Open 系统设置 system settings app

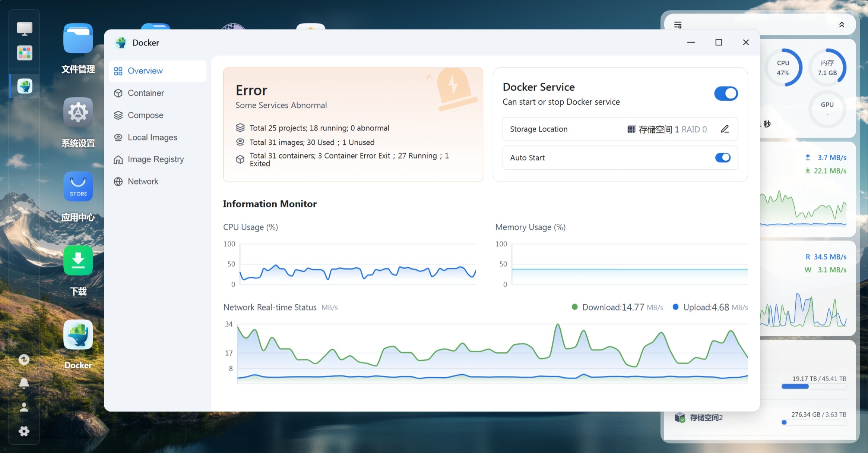(78, 112)
